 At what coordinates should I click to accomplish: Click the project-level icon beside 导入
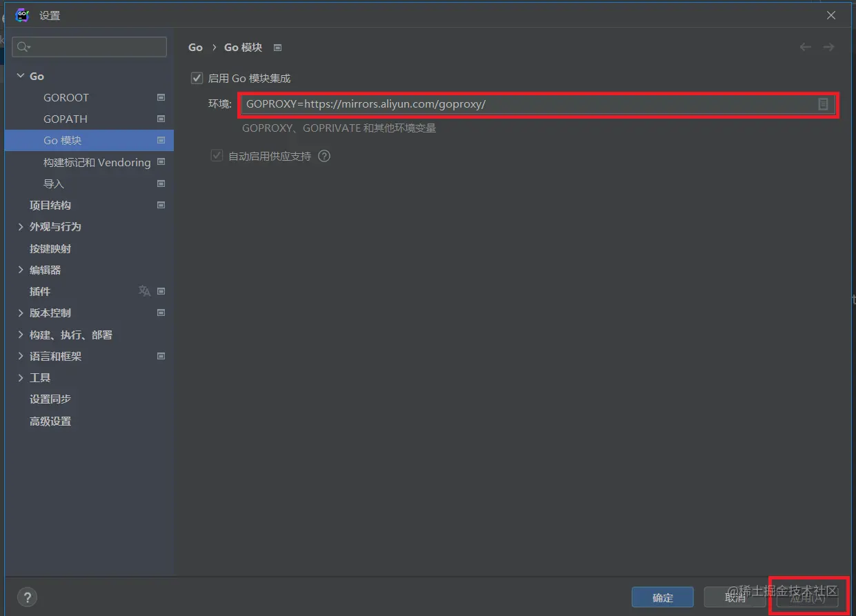pos(161,183)
